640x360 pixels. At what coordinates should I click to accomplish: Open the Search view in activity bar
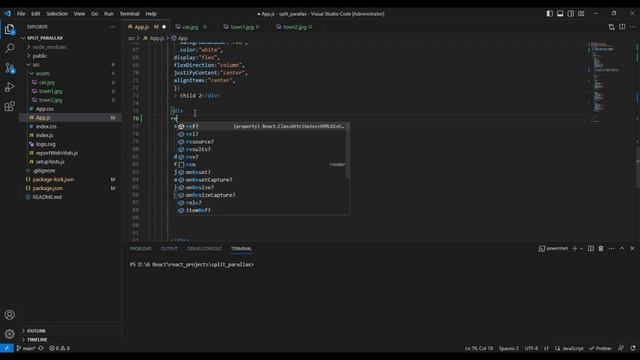tap(9, 49)
